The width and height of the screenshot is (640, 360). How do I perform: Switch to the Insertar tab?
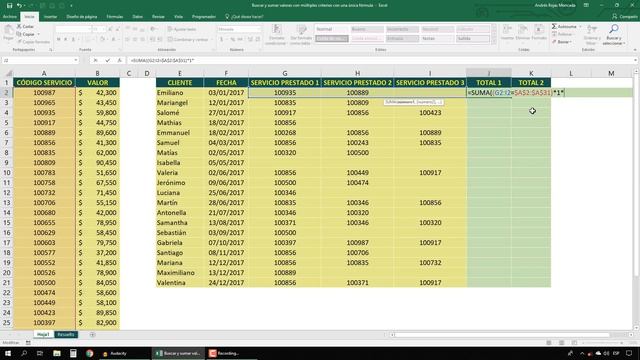(50, 17)
